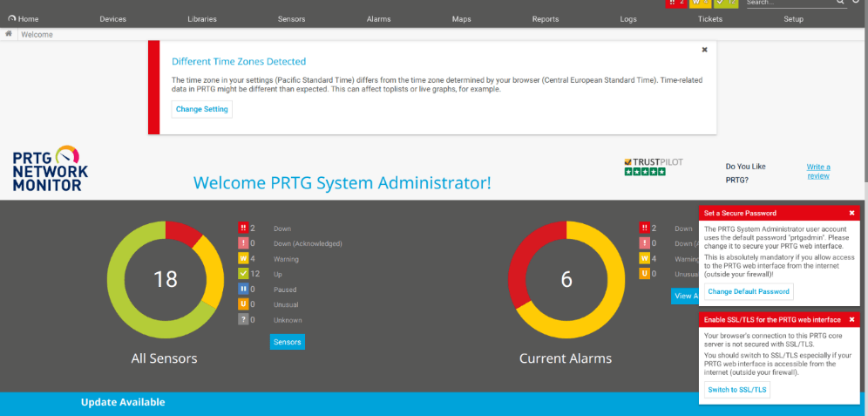868x416 pixels.
Task: Click the green Up checkmark icon
Action: point(243,274)
